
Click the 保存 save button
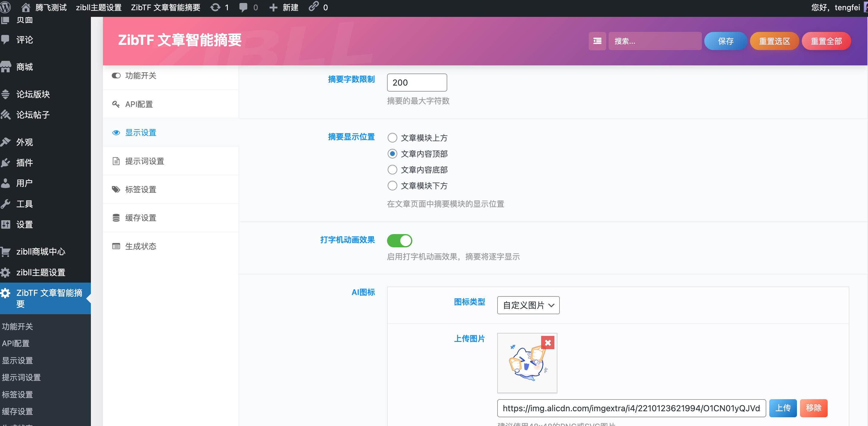(x=725, y=41)
